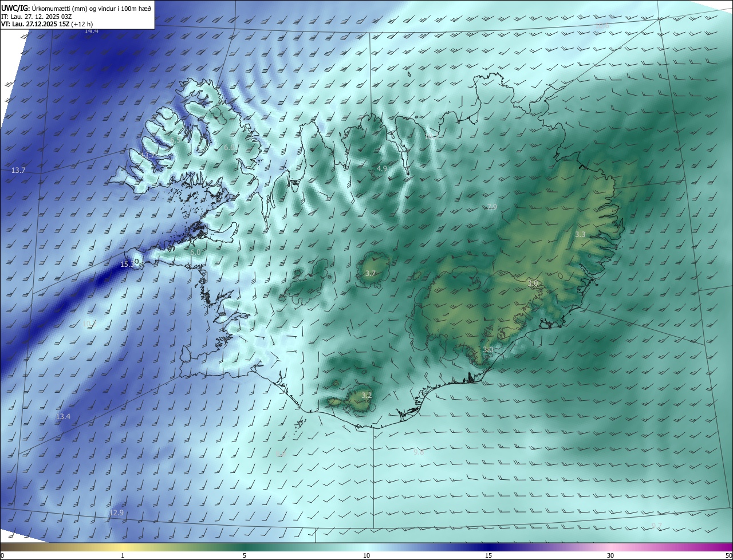This screenshot has width=733, height=560.
Task: Click the color scale tick label 50
Action: 728,556
